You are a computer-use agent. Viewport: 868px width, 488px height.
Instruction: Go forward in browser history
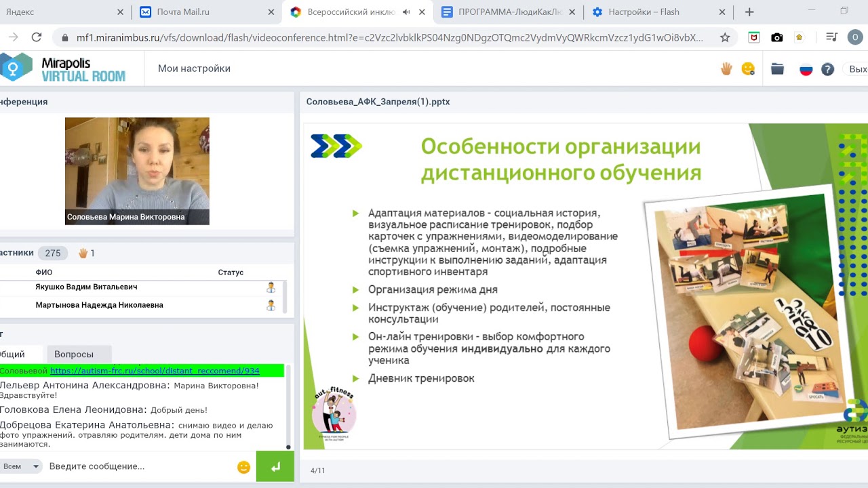pos(13,37)
